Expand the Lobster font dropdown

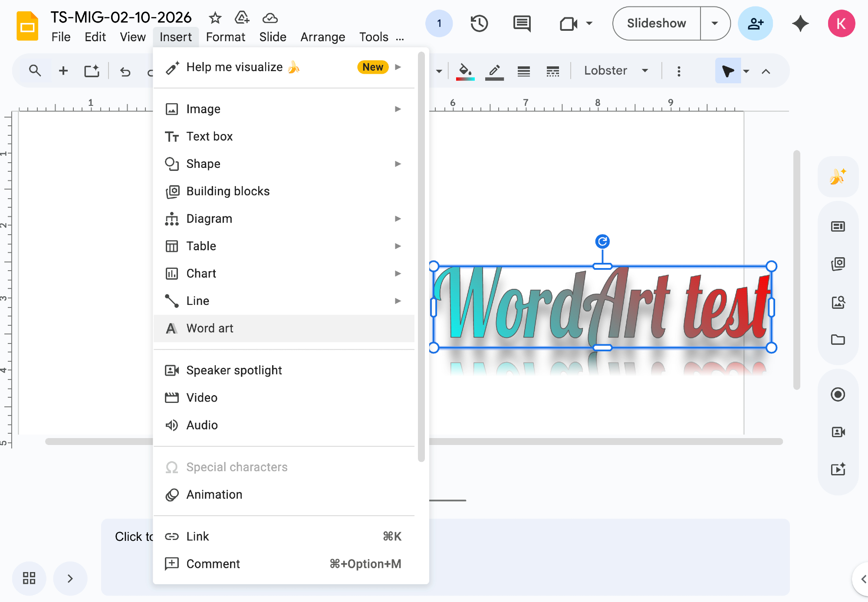coord(645,71)
